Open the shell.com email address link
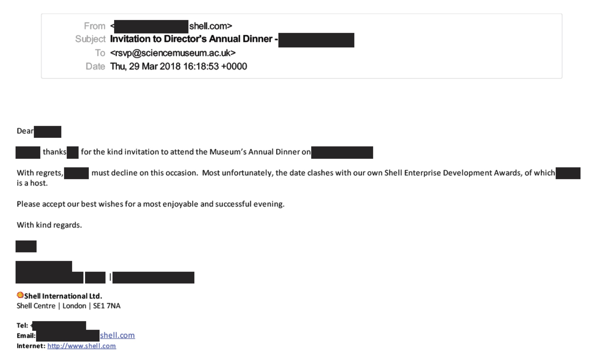 117,335
